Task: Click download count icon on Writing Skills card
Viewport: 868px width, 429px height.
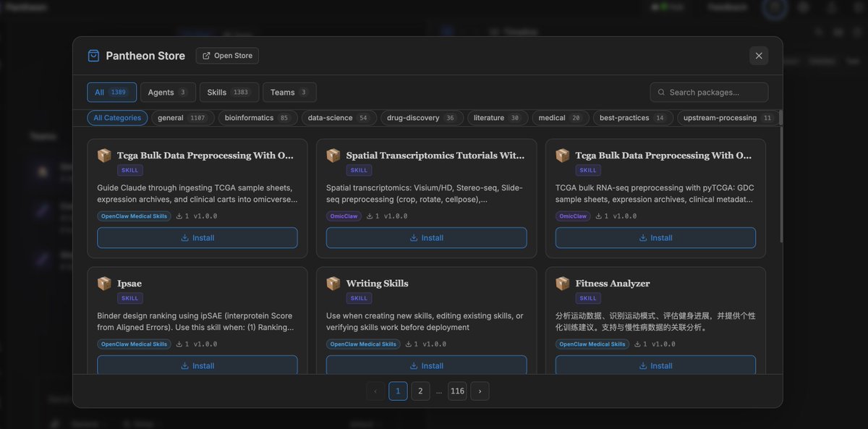Action: click(x=408, y=344)
